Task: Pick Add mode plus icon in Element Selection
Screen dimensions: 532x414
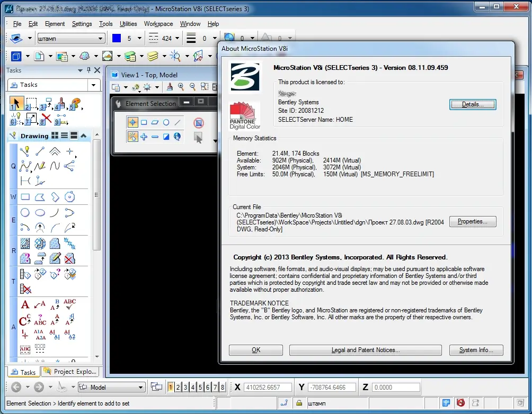Action: 144,137
